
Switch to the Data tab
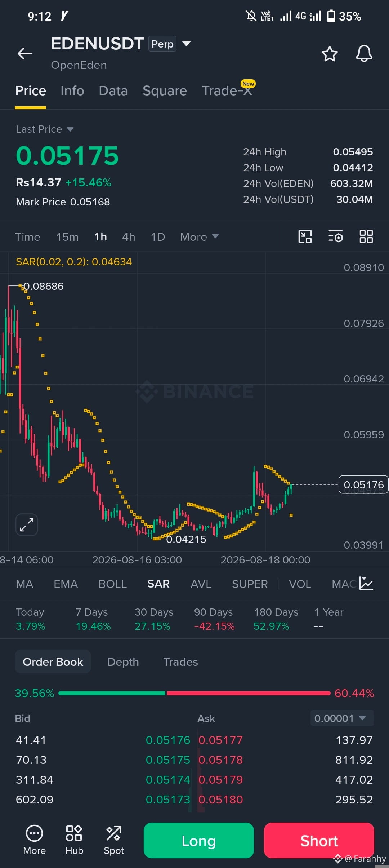pyautogui.click(x=113, y=91)
